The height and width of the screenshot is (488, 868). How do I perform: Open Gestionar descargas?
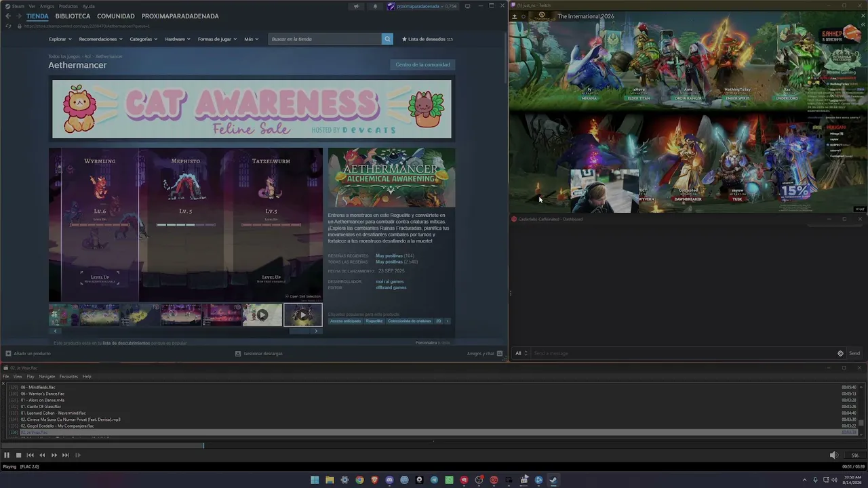(x=258, y=354)
